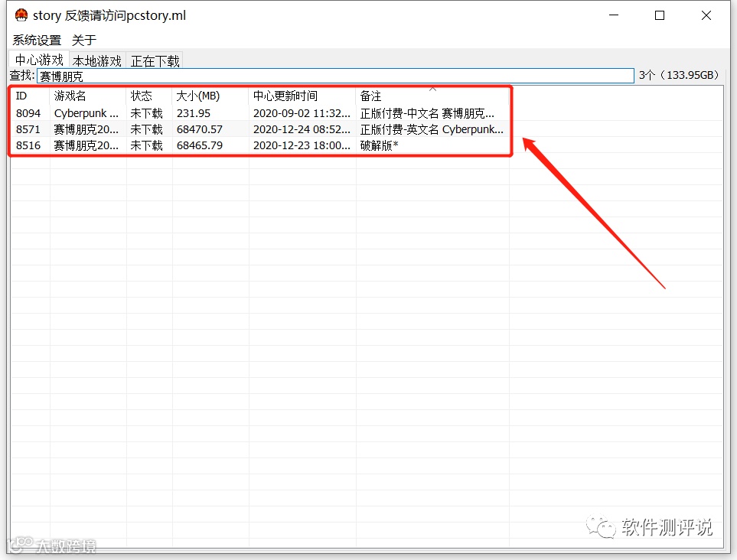This screenshot has height=560, width=737.
Task: Click the story app icon in title bar
Action: pyautogui.click(x=21, y=15)
